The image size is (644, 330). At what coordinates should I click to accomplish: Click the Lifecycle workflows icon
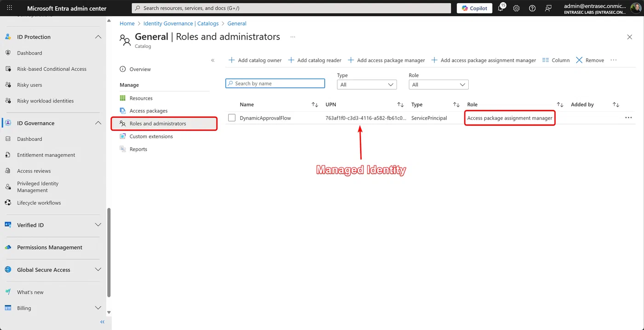[8, 203]
